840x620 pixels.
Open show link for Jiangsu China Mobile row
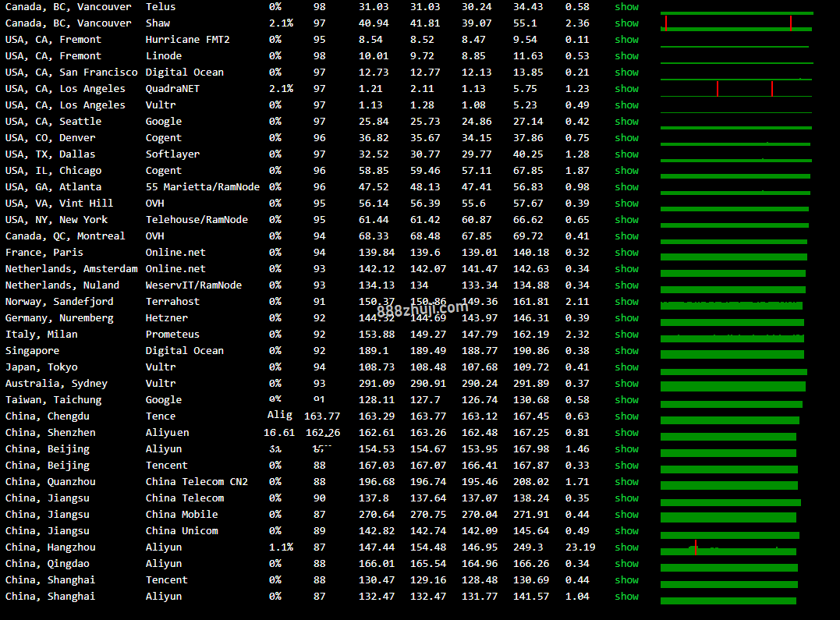[626, 515]
